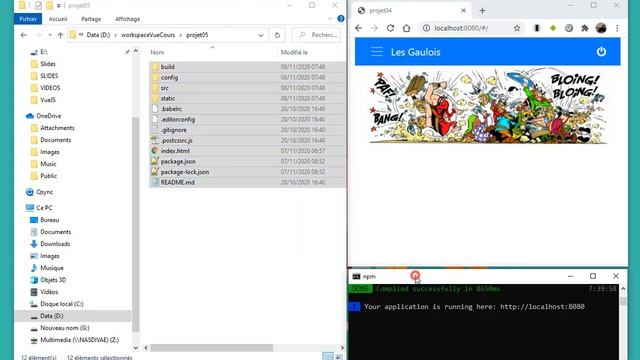Viewport: 640px width, 360px height.
Task: Go back in Chrome browser
Action: (x=358, y=28)
